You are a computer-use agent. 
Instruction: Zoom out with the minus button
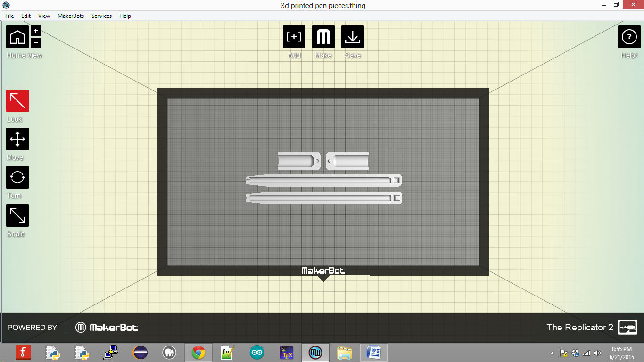(x=36, y=42)
